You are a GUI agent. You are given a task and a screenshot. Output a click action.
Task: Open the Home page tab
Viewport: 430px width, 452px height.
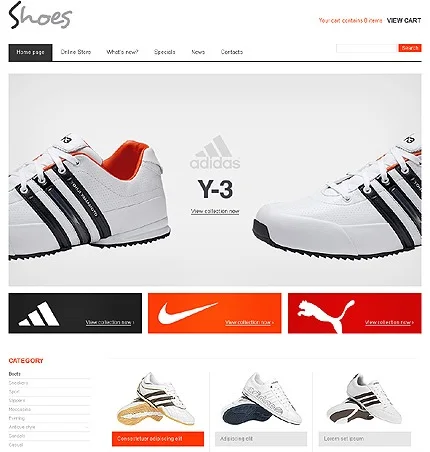tap(30, 52)
